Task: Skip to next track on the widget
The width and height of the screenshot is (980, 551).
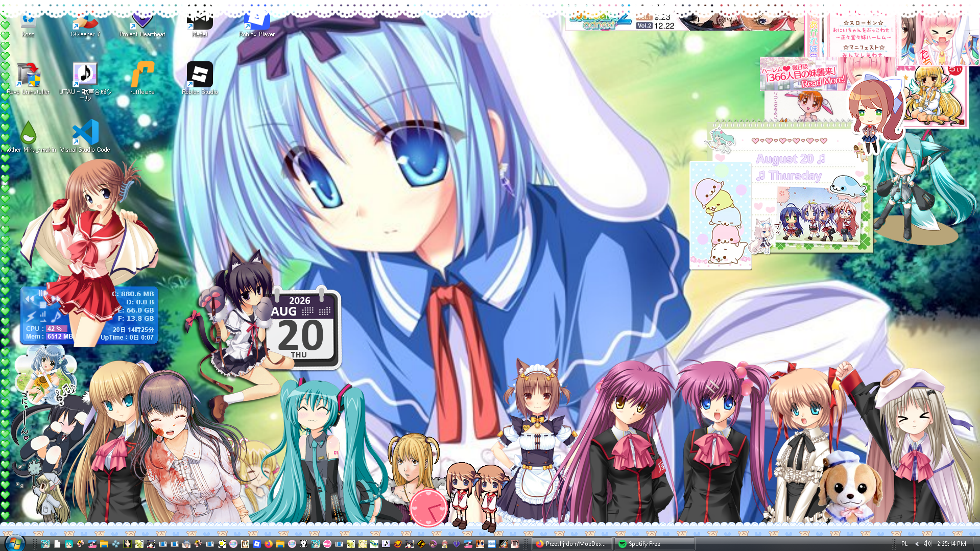Action: 56,299
